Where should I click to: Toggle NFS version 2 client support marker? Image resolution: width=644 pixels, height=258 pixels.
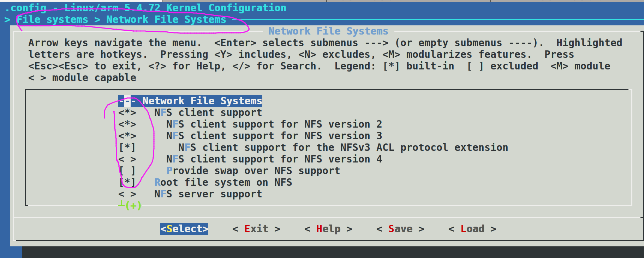[127, 124]
